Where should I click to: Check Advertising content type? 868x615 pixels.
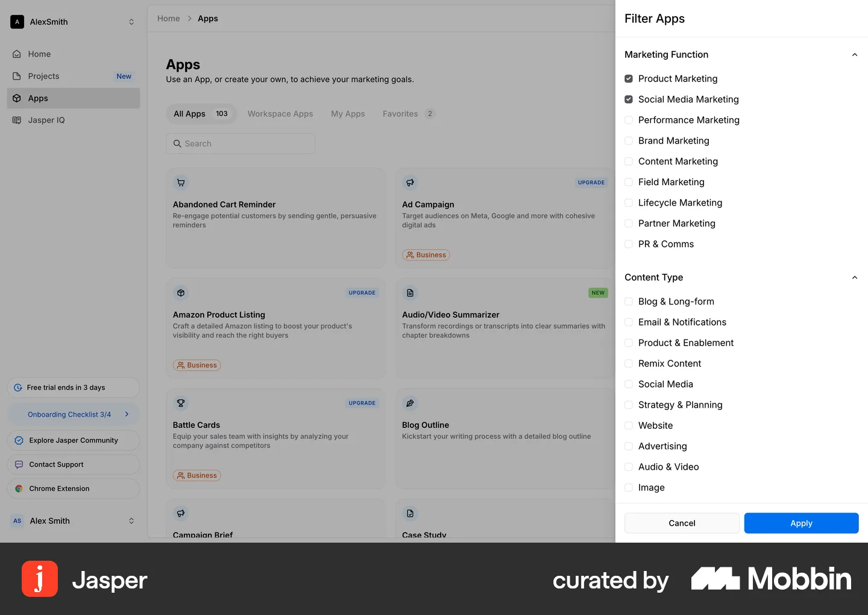click(629, 446)
